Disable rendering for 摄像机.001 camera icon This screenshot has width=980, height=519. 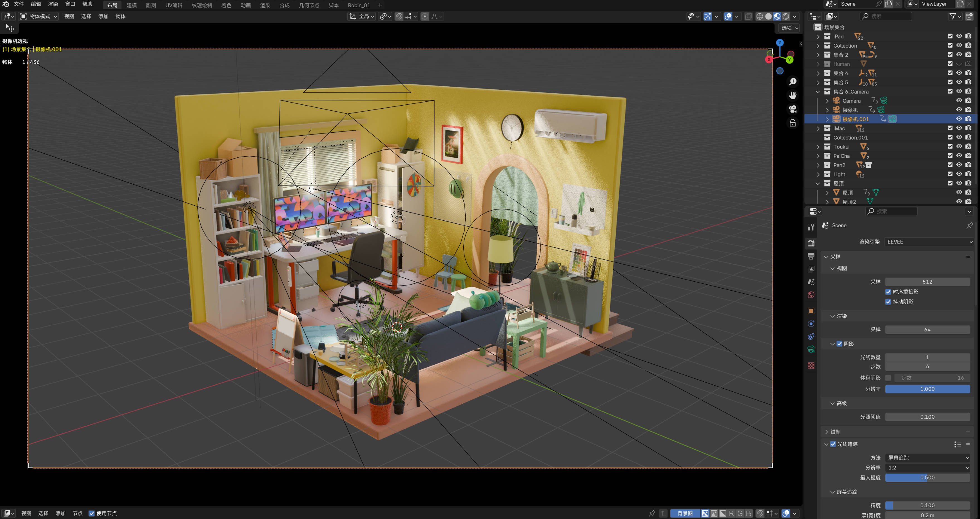click(968, 119)
